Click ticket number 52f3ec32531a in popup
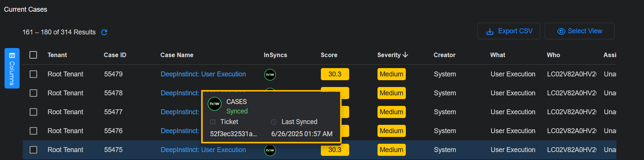The image size is (644, 160). click(233, 134)
